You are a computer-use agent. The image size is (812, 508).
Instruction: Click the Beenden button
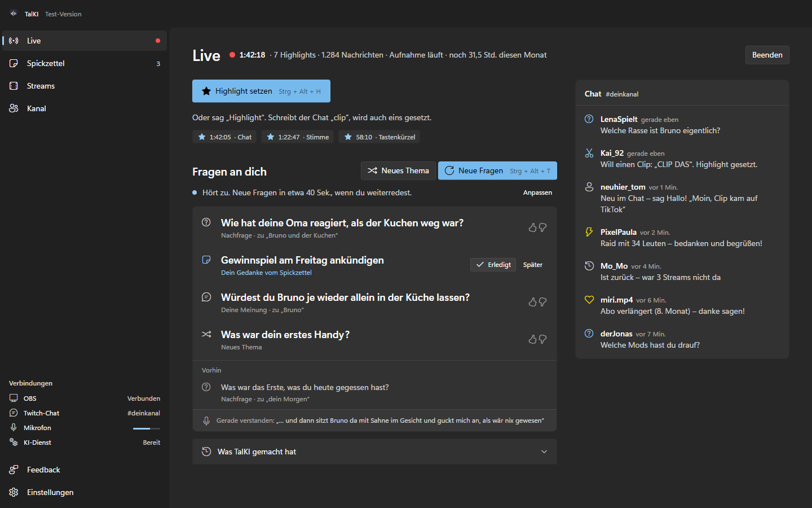pos(767,55)
